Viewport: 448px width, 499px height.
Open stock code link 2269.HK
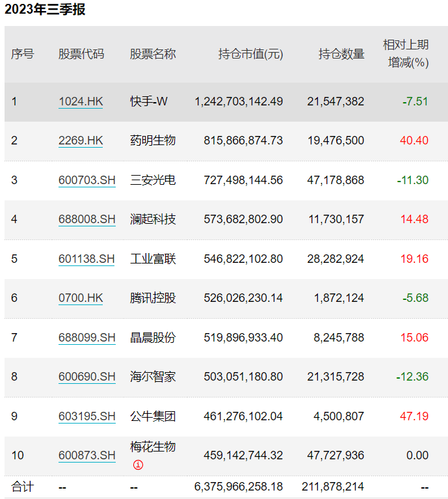(x=81, y=141)
